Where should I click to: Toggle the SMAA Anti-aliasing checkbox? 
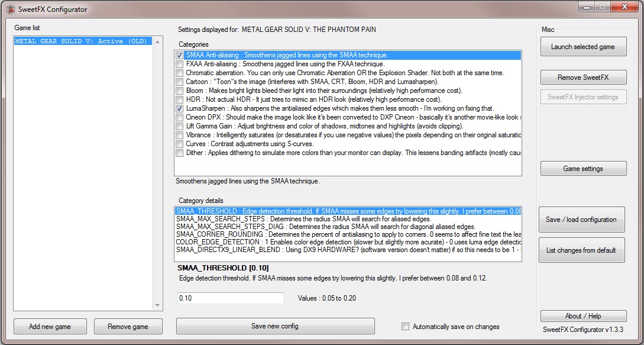point(180,55)
